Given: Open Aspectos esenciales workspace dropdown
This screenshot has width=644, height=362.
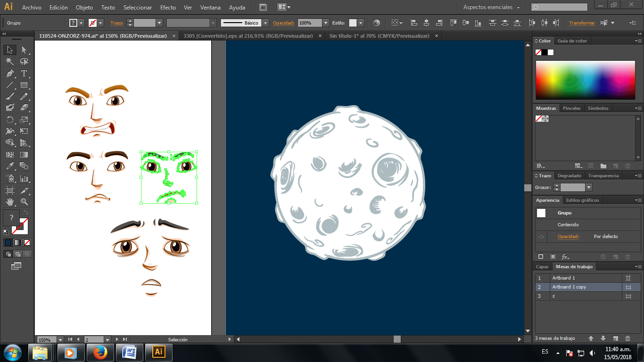Looking at the screenshot, I should (x=492, y=7).
